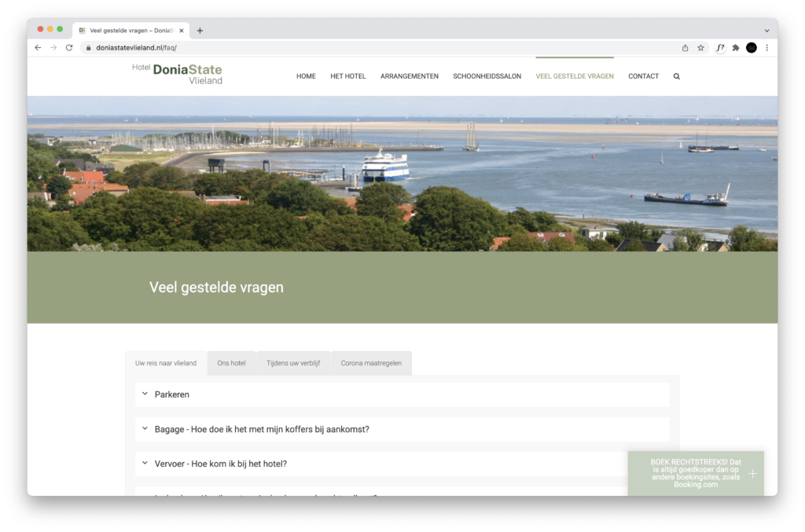Open Chrome's three-dot menu

click(x=766, y=48)
